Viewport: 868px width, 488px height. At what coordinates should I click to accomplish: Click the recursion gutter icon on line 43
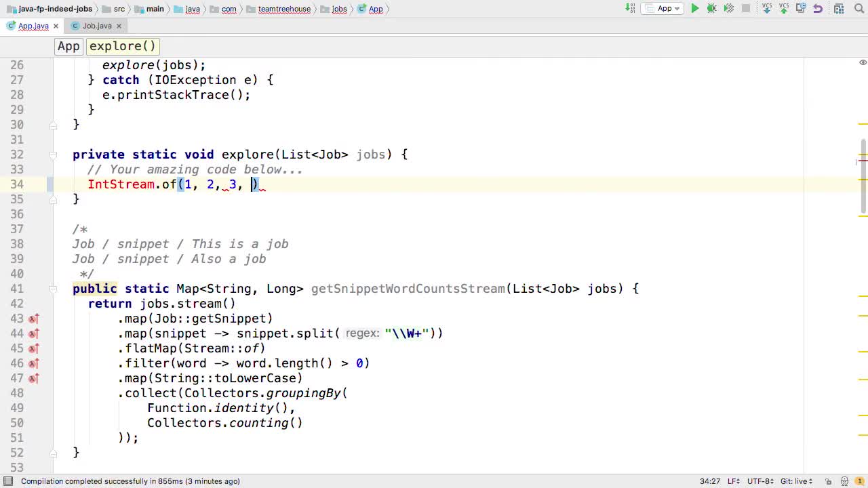33,319
